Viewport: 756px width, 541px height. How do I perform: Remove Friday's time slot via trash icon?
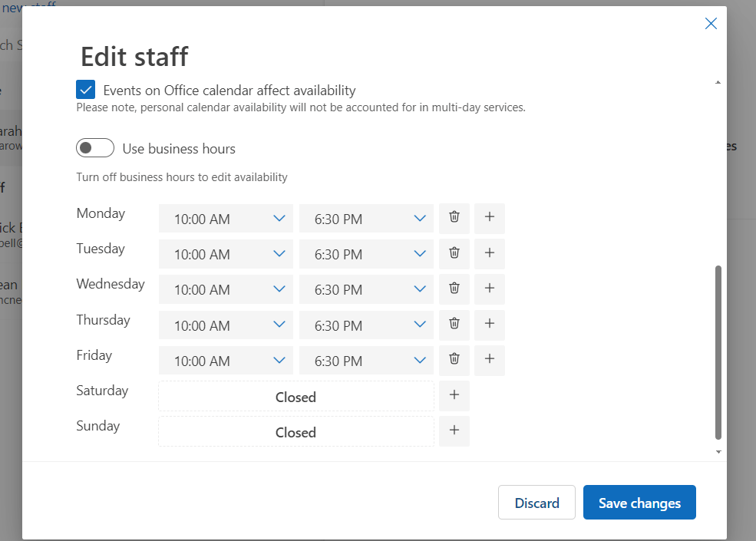pyautogui.click(x=454, y=360)
